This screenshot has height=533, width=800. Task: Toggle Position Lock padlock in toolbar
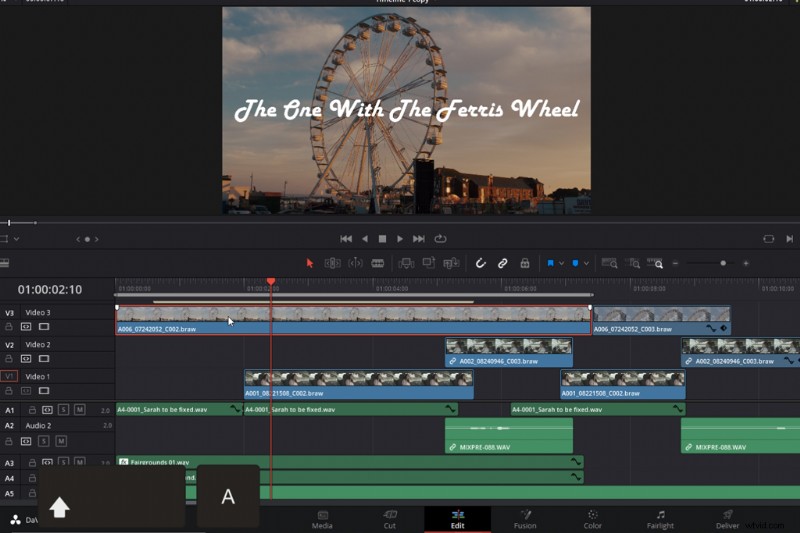point(524,263)
